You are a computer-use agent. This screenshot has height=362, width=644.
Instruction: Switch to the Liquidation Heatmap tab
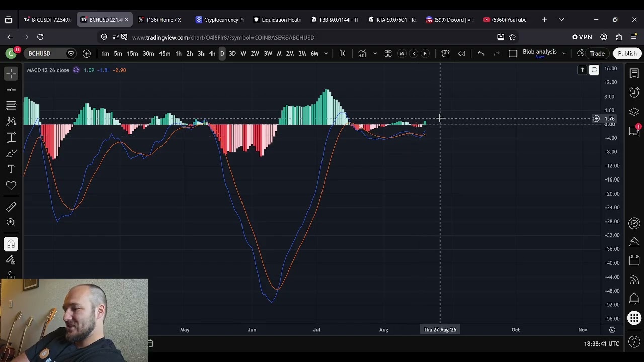[277, 20]
